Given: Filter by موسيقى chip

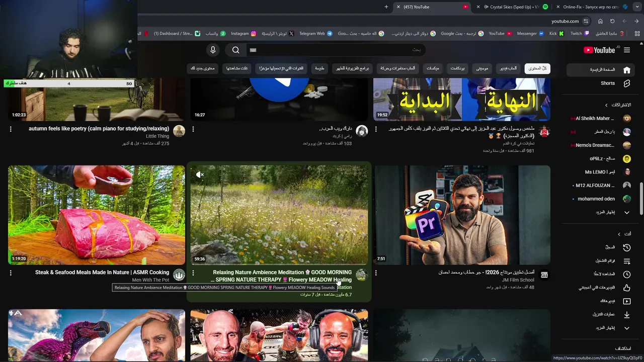Looking at the screenshot, I should click(482, 68).
